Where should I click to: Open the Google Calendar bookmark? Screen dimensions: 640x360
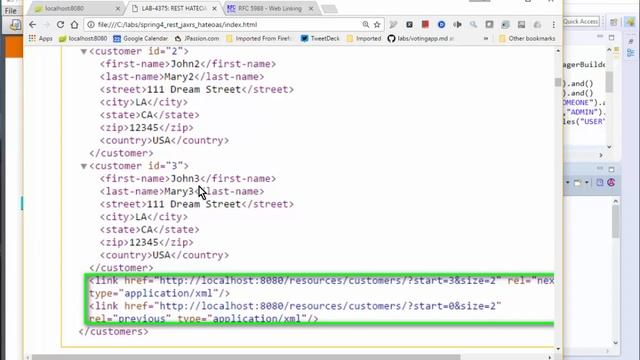tap(140, 38)
